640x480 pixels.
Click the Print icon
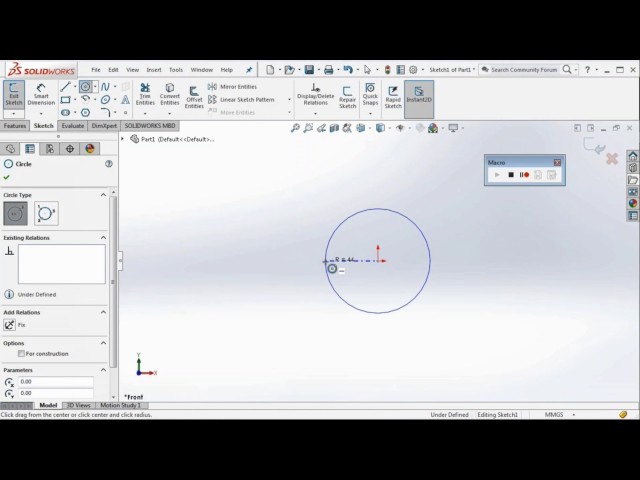tap(329, 70)
